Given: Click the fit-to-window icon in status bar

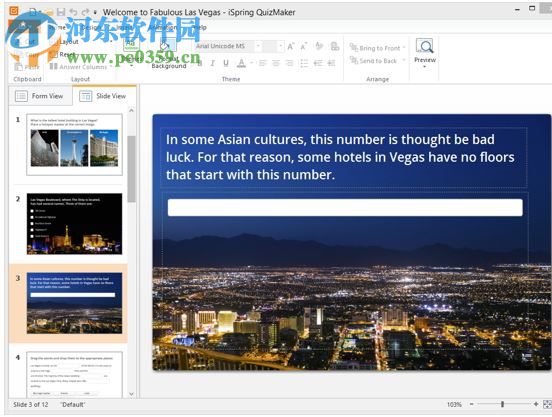Looking at the screenshot, I should (547, 404).
